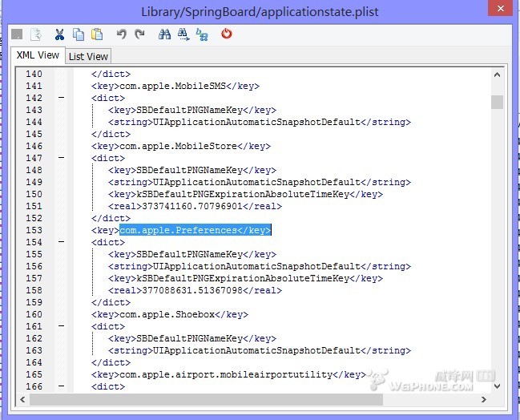Viewport: 520px width, 420px height.
Task: Click the com.apple.Shoebox key line
Action: click(x=170, y=314)
